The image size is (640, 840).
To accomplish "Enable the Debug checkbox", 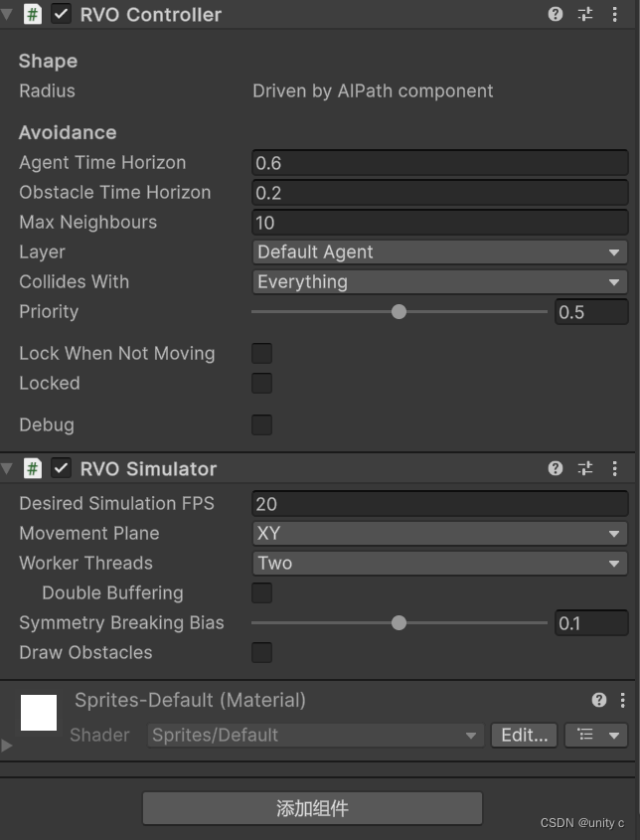I will (x=261, y=424).
